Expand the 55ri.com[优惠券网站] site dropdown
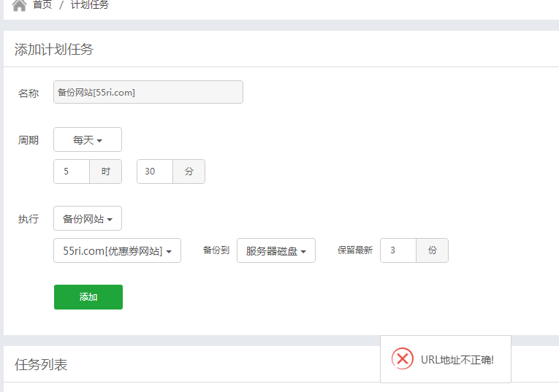Viewport: 559px width, 392px height. [x=118, y=250]
